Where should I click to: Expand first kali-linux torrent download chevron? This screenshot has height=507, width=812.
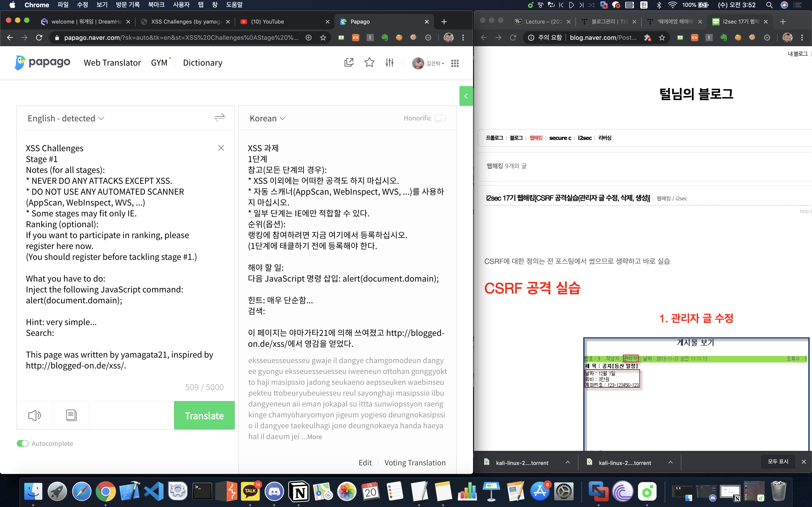[x=567, y=462]
